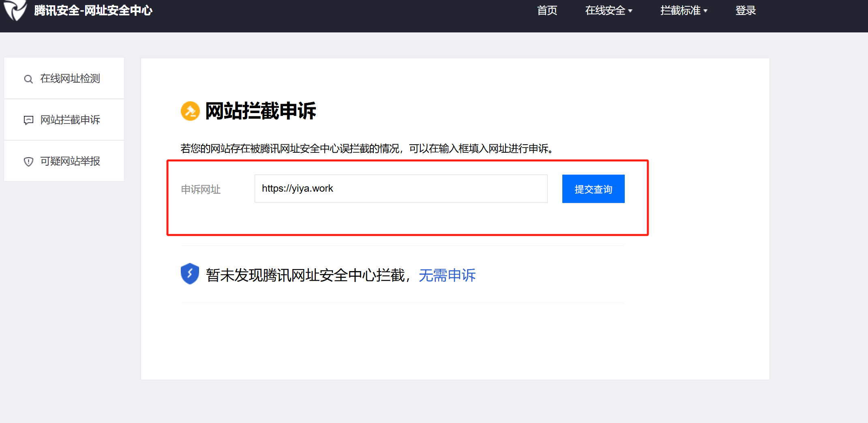Click the 提交查询 button
The image size is (868, 423).
594,189
